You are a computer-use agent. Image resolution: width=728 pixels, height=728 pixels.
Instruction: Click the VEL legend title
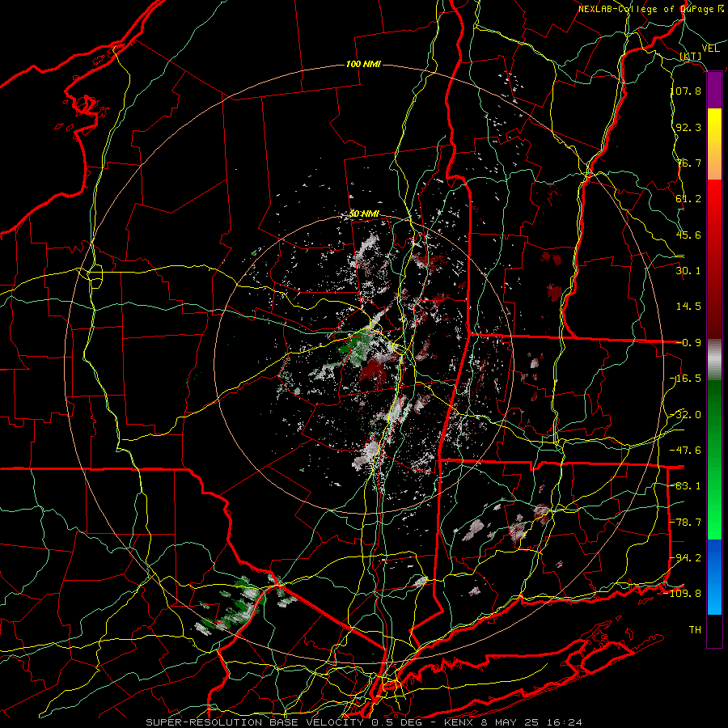[711, 49]
